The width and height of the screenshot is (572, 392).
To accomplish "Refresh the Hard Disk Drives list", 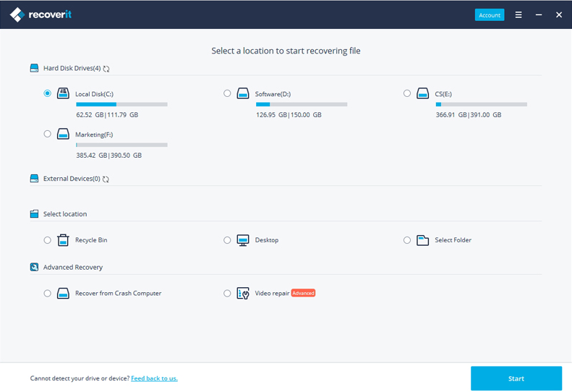I will coord(106,69).
